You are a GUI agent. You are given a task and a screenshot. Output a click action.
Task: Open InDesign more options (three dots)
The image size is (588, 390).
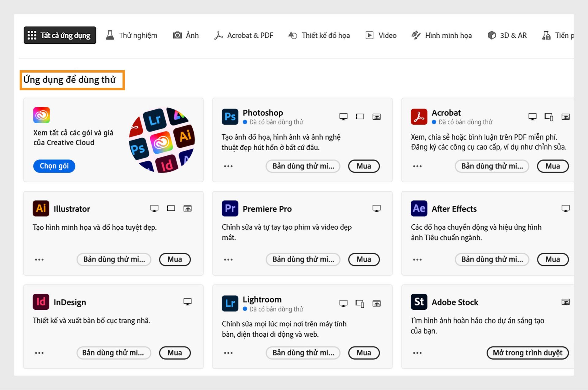39,353
